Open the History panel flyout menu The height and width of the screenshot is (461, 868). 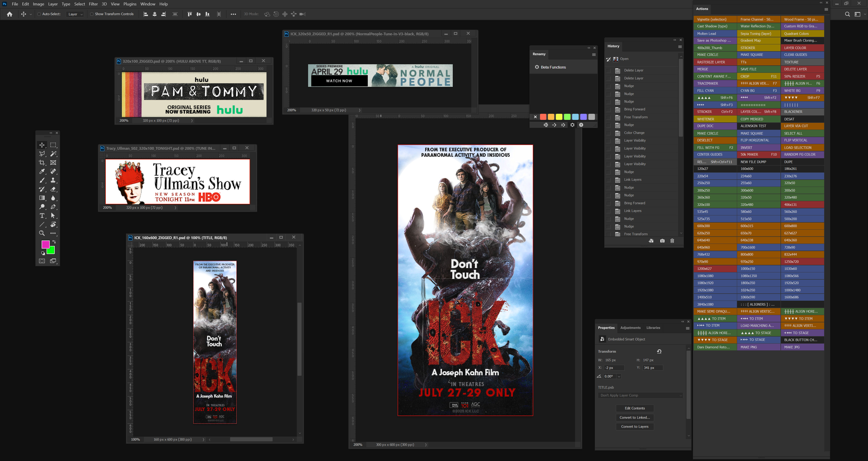click(680, 47)
